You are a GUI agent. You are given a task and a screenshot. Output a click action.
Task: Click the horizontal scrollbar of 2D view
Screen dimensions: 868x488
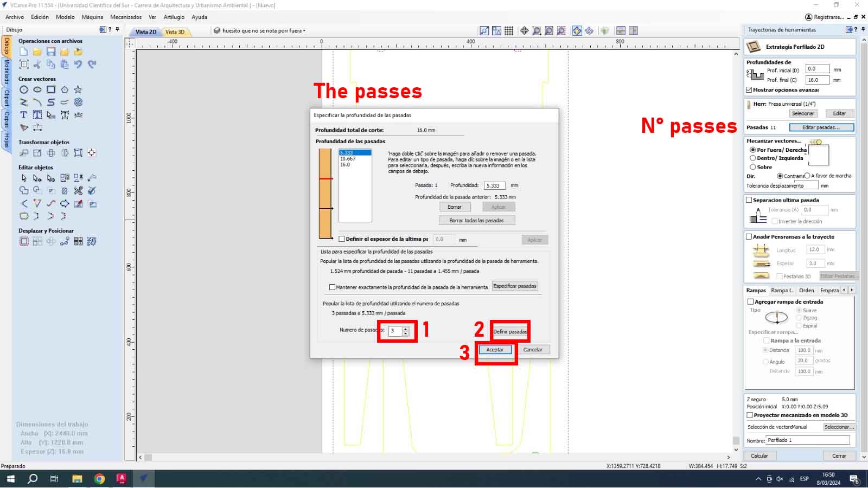[x=434, y=458]
